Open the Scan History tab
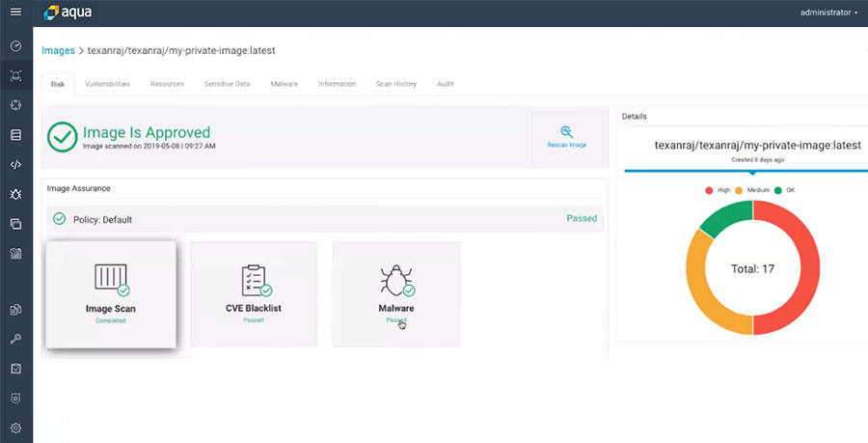Viewport: 868px width, 443px height. point(395,84)
